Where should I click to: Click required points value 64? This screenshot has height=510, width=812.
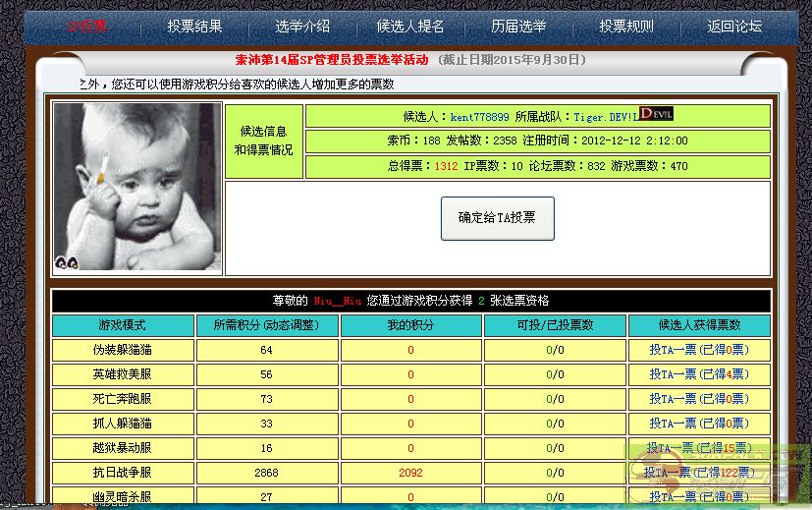coord(266,350)
